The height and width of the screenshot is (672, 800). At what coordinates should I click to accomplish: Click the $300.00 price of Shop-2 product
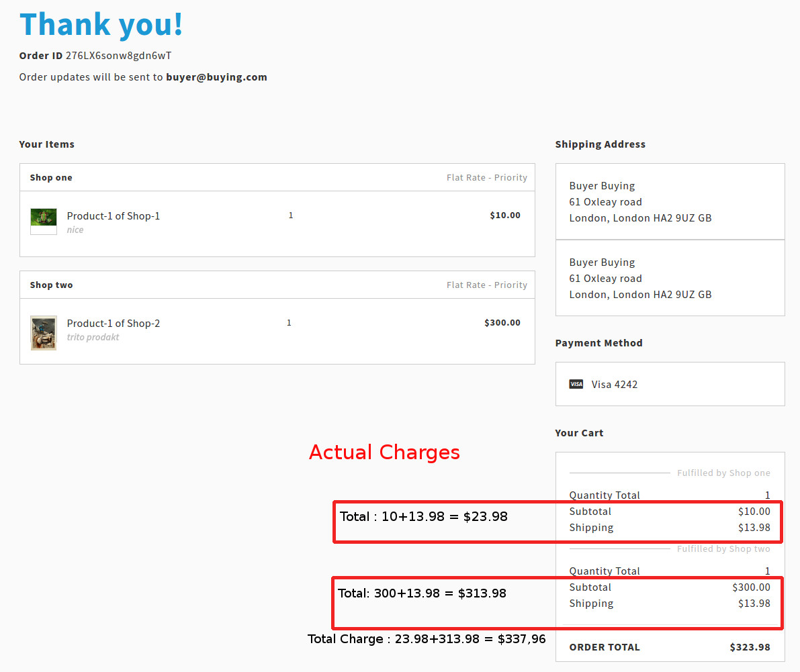pos(502,323)
